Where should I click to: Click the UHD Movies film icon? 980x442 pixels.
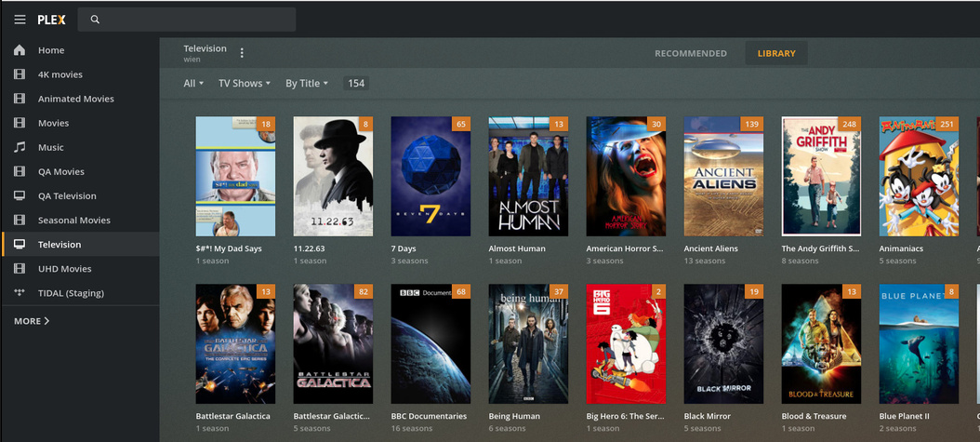tap(20, 269)
